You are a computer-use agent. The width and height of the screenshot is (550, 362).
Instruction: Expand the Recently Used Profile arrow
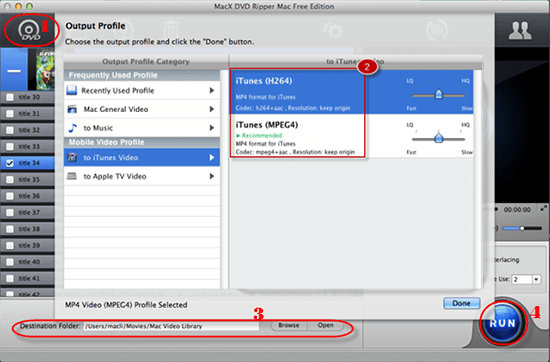[212, 90]
